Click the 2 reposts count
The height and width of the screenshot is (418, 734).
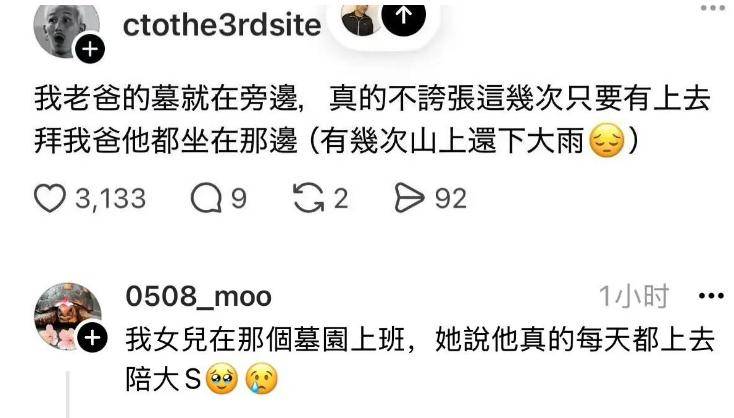pos(341,198)
